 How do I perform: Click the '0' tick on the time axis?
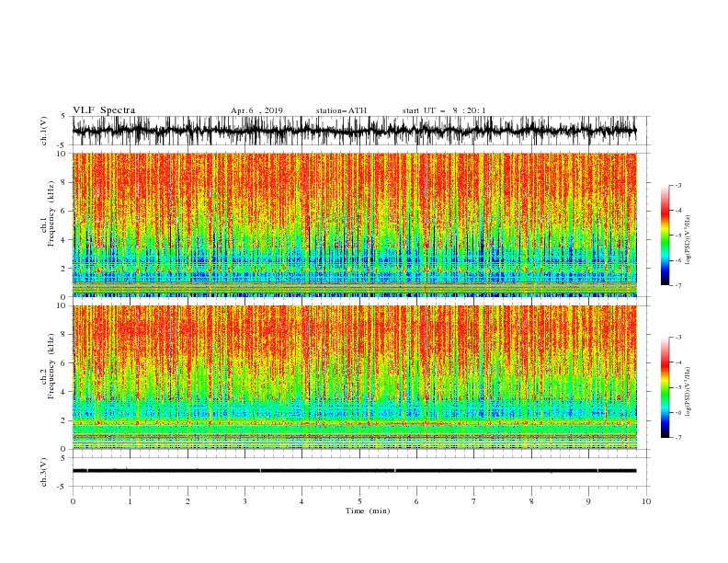73,501
